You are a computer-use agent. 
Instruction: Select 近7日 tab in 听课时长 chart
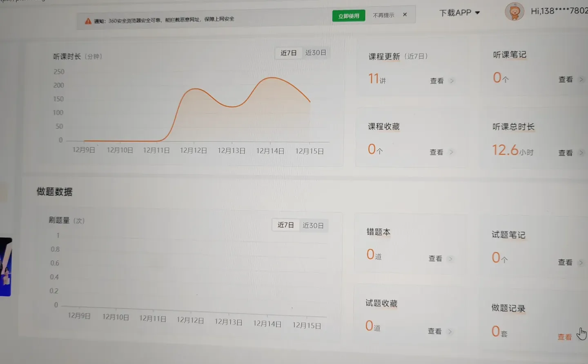[x=288, y=53]
